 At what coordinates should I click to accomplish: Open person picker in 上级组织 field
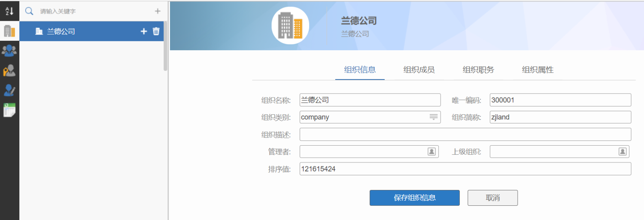[623, 152]
